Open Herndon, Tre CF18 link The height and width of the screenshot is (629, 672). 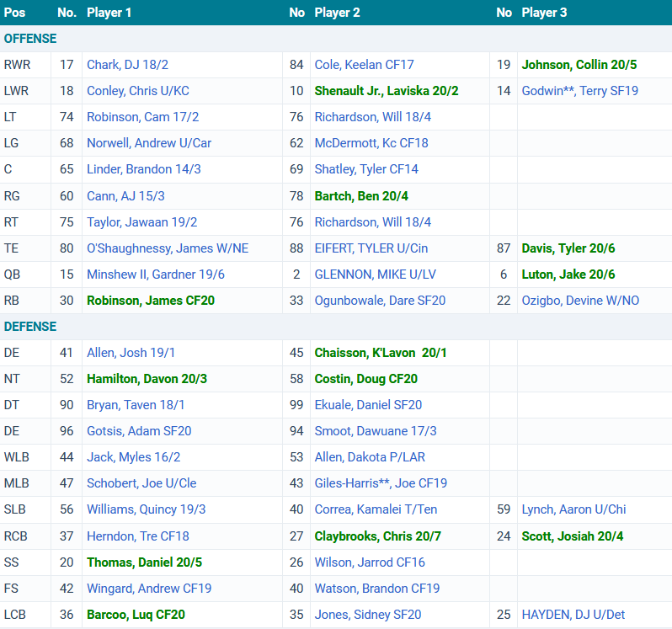137,537
